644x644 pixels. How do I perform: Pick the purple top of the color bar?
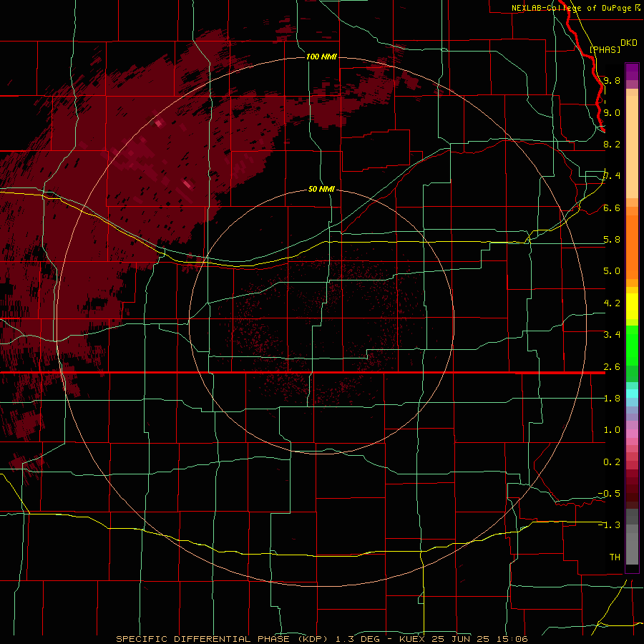click(632, 72)
